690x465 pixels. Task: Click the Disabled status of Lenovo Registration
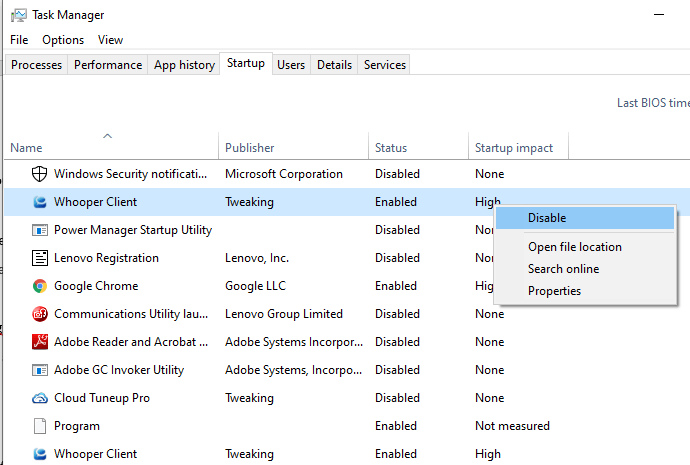(x=397, y=258)
